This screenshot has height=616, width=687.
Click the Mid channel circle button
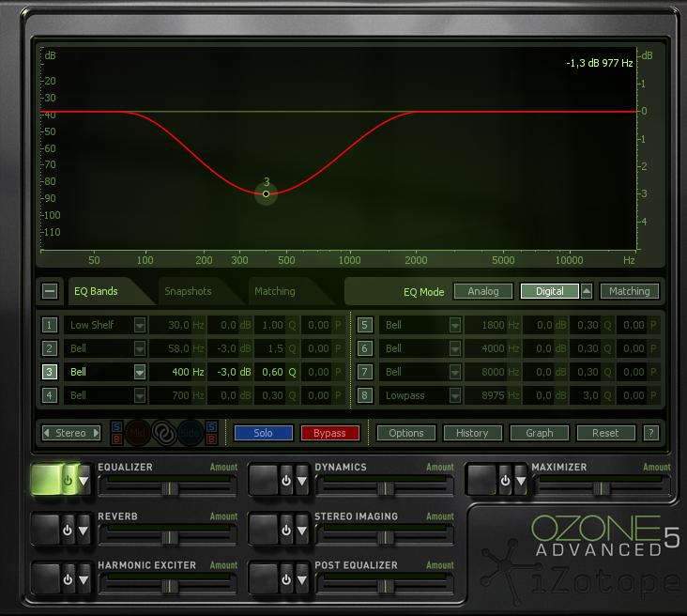point(137,433)
